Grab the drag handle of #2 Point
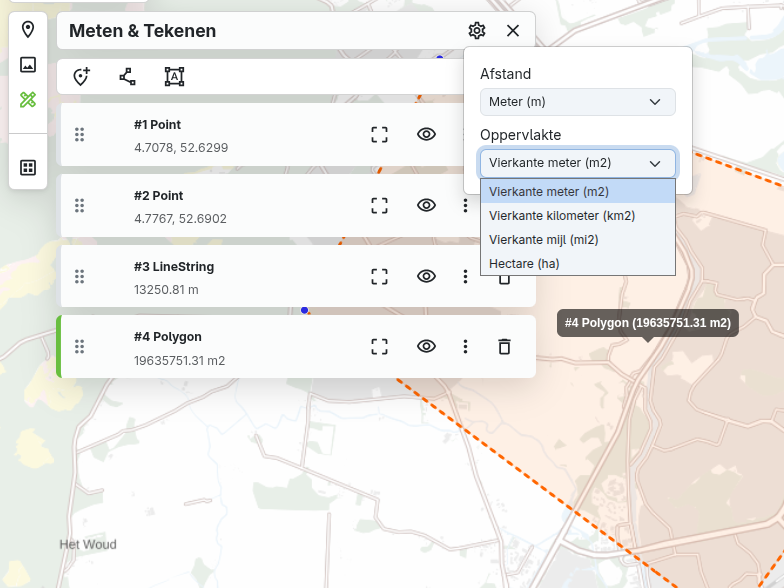 click(80, 206)
